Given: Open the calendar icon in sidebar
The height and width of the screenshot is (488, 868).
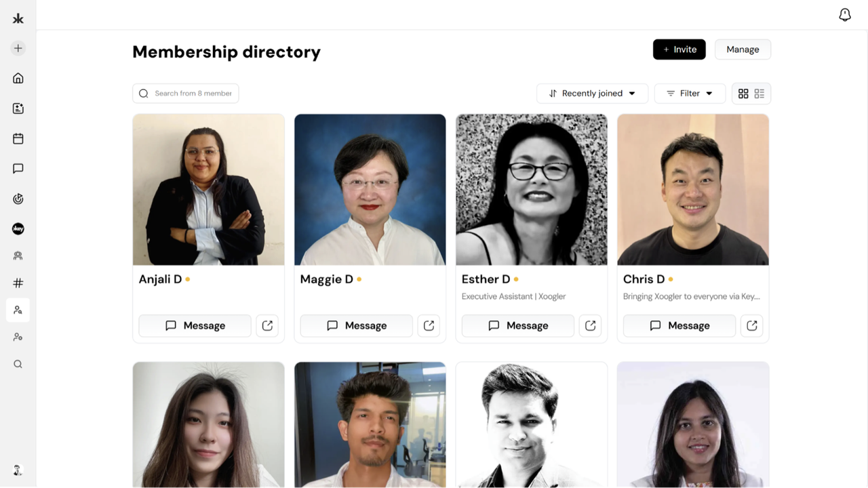Looking at the screenshot, I should [x=18, y=138].
